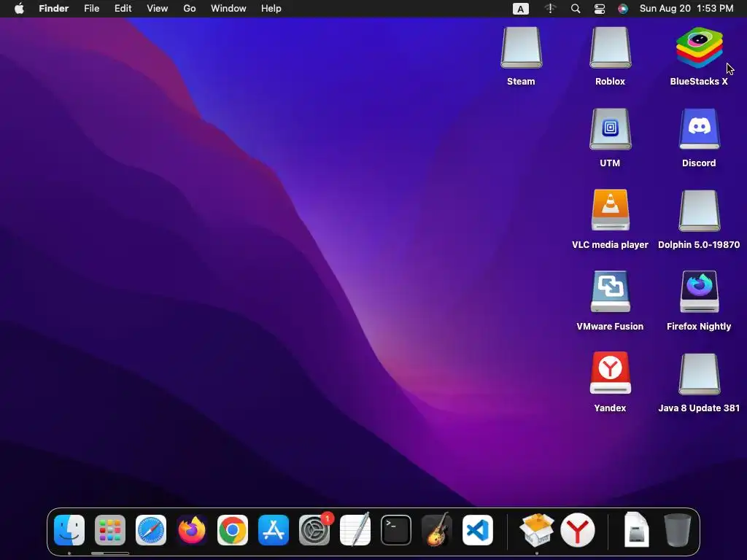
Task: Activate Siri from the menu bar
Action: [623, 9]
